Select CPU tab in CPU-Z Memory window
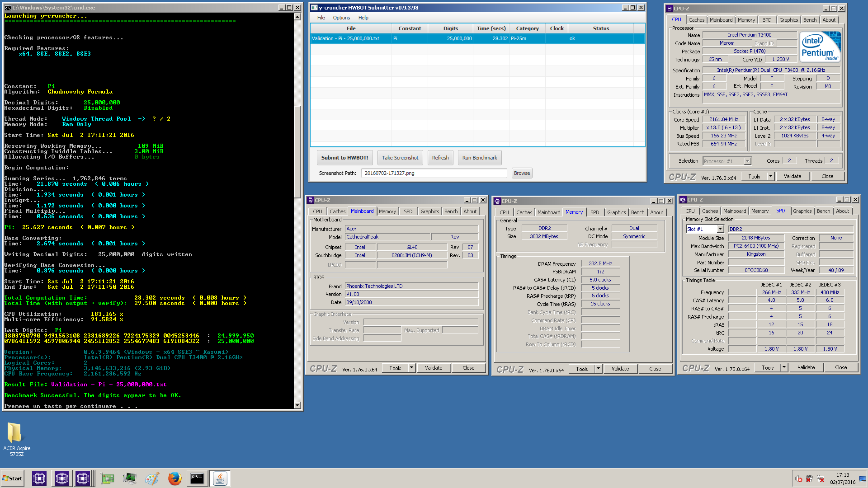This screenshot has width=868, height=488. 504,212
